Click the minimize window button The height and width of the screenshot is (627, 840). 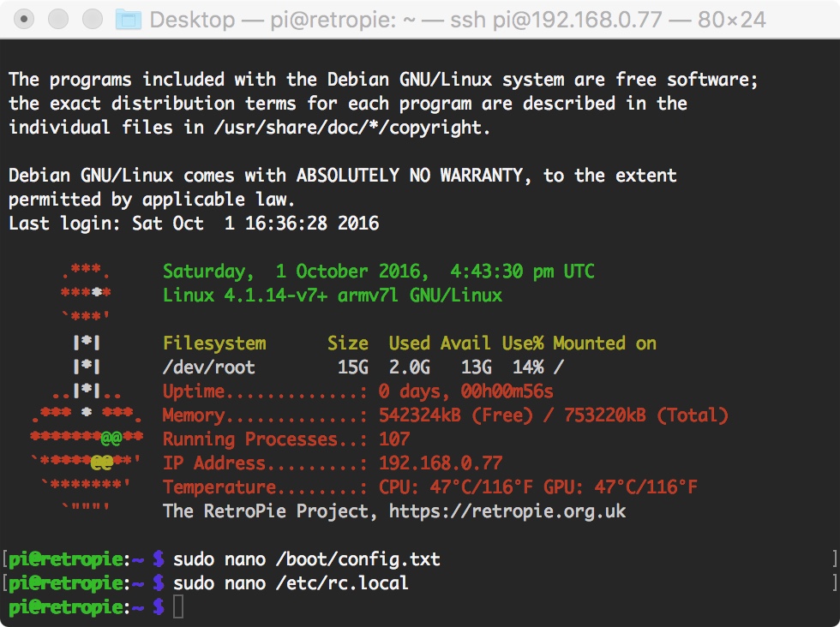[x=58, y=20]
